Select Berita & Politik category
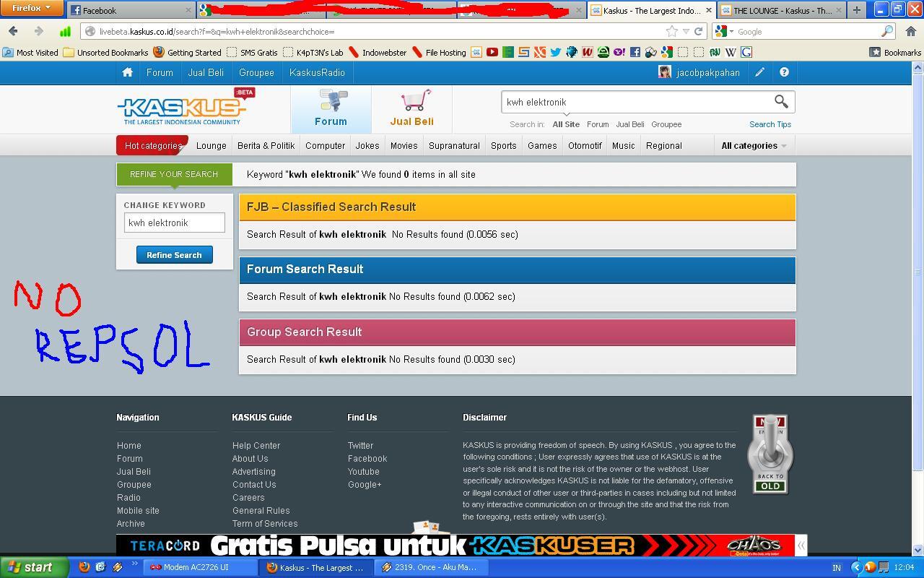 point(266,145)
